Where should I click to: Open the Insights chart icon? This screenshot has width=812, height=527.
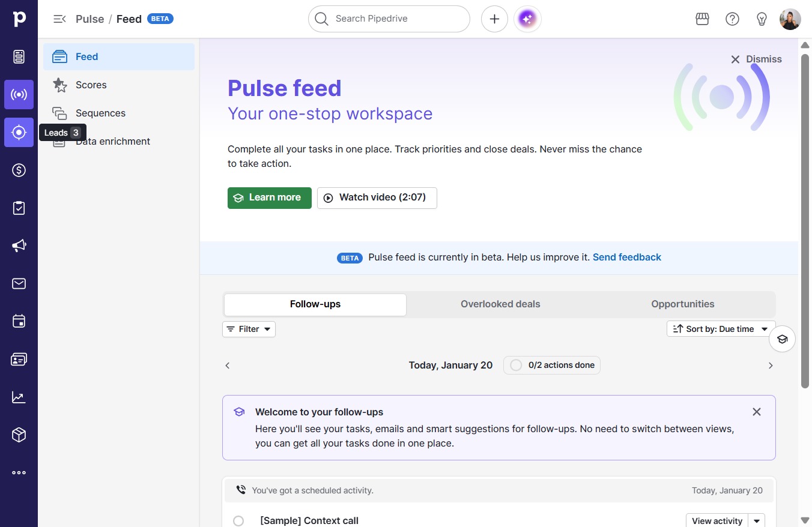pos(19,397)
